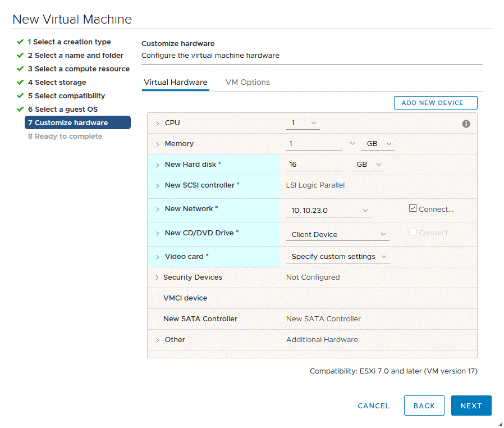This screenshot has width=504, height=428.
Task: Open the 10.10.23.0 network dropdown
Action: 328,211
